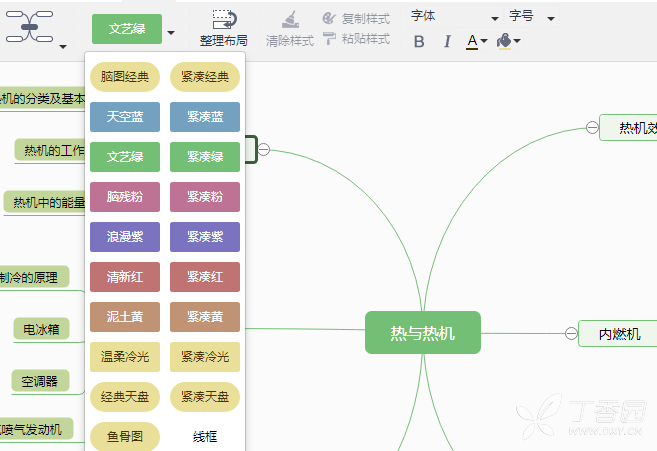The width and height of the screenshot is (657, 451).
Task: Toggle bold text formatting
Action: click(x=419, y=41)
